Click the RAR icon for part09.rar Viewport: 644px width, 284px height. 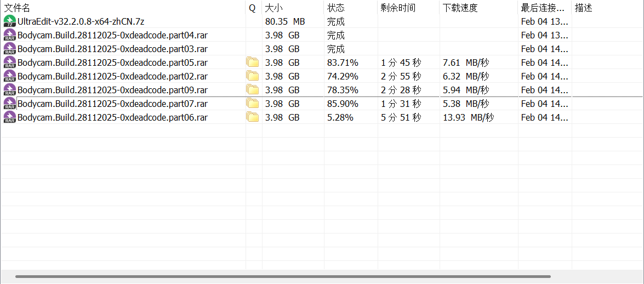click(9, 90)
